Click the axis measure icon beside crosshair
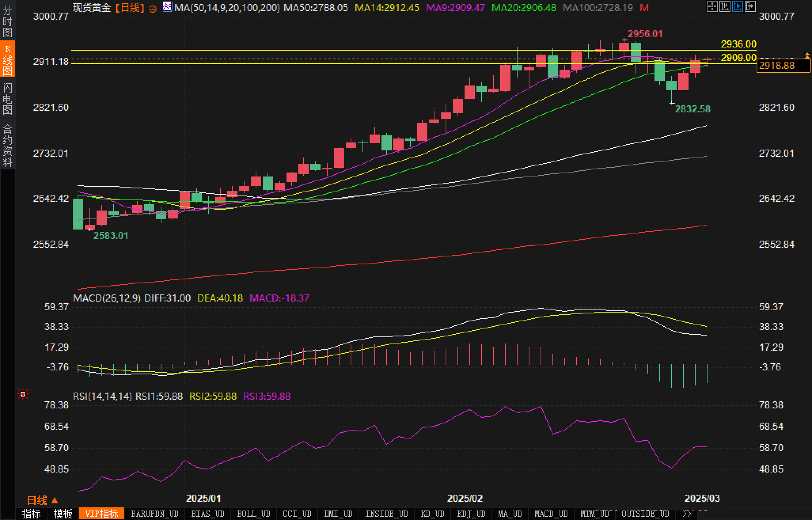This screenshot has width=812, height=520. click(725, 6)
